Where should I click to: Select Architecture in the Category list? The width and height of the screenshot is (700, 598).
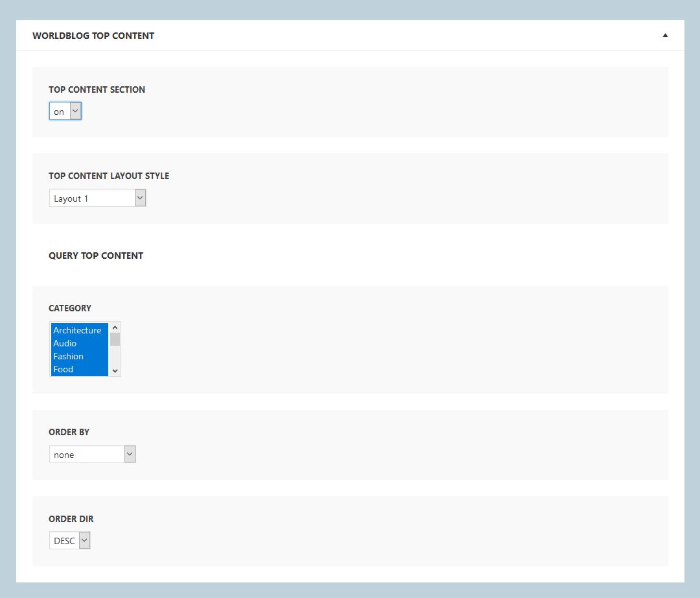tap(80, 330)
